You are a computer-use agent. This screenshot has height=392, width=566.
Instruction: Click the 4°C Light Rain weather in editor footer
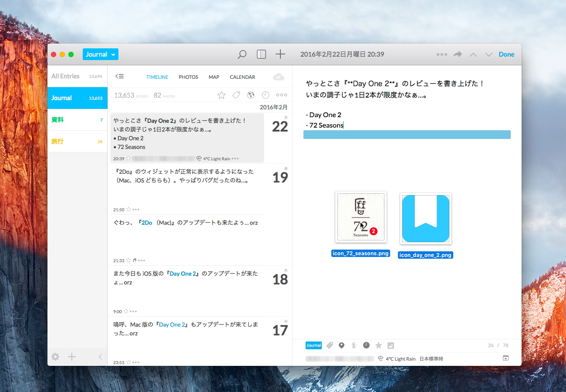tap(397, 359)
